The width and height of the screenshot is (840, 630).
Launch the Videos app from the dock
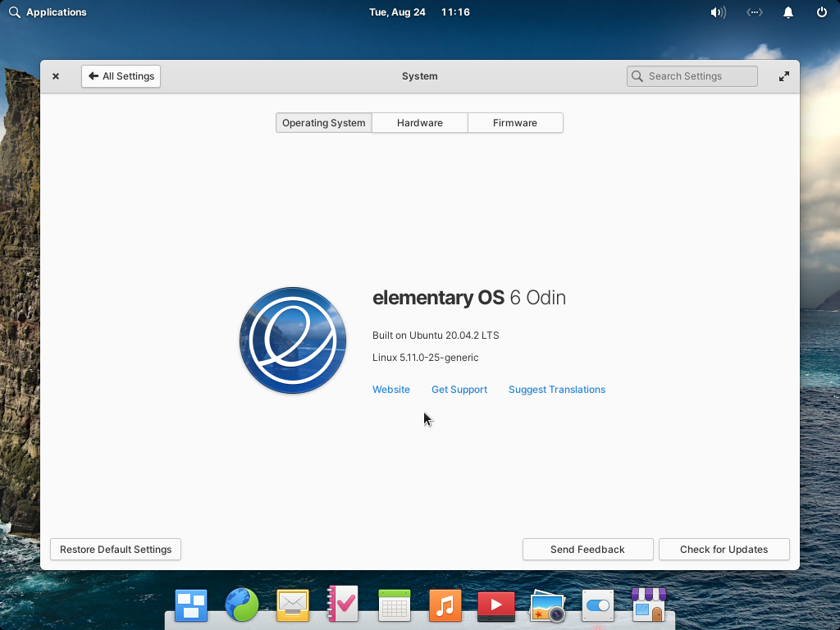click(x=496, y=606)
